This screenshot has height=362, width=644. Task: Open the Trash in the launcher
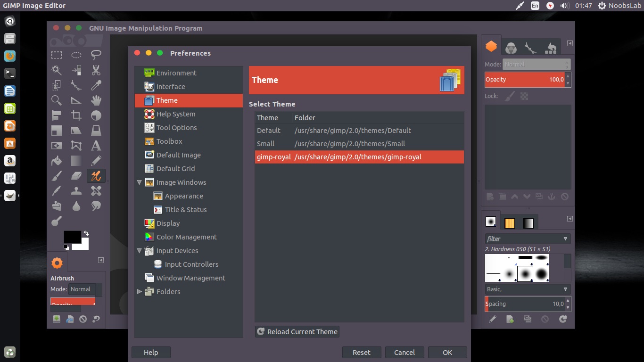click(10, 352)
